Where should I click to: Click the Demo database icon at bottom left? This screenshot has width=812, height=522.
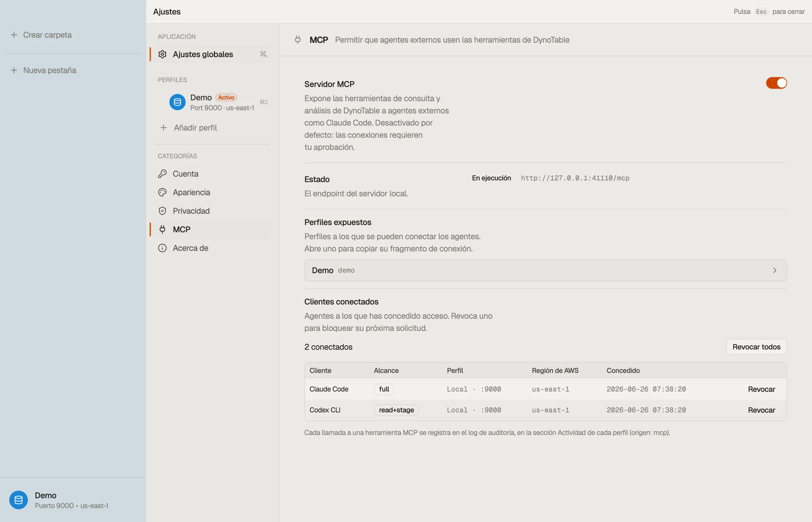point(18,500)
